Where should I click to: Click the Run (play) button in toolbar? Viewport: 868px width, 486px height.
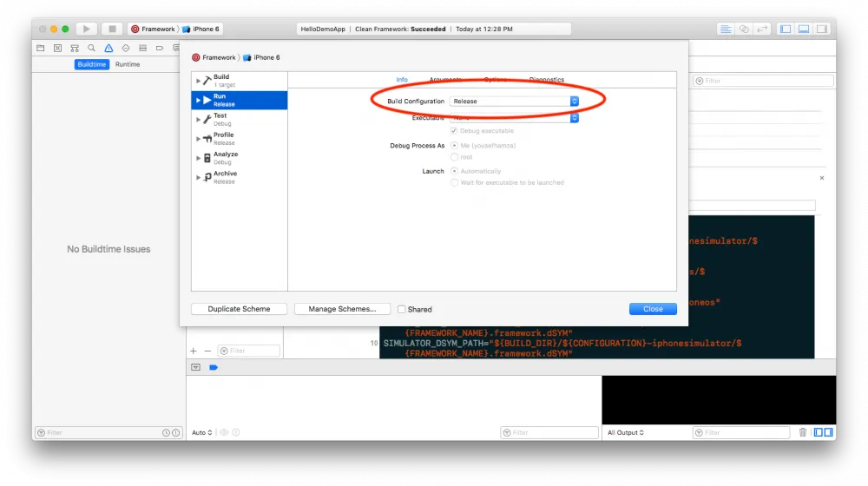(86, 29)
